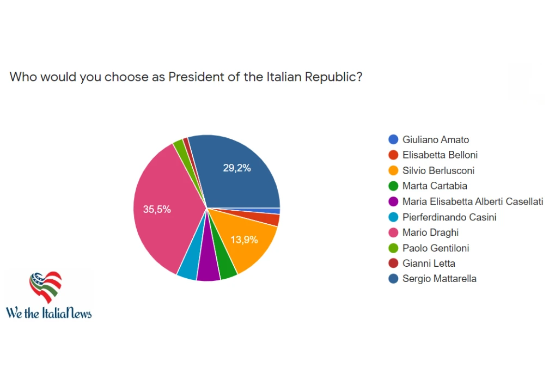Click the Sergio Mattarella legend label
Image resolution: width=549 pixels, height=392 pixels.
coord(439,279)
